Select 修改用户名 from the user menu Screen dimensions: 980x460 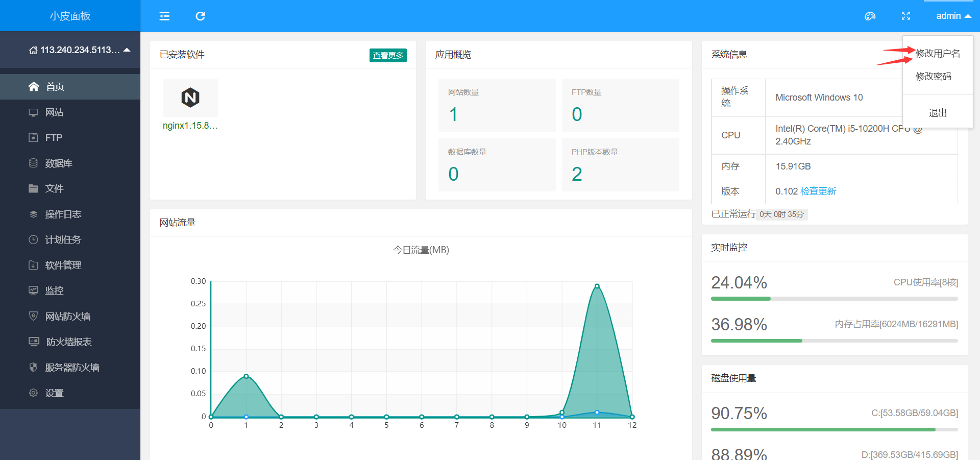tap(938, 53)
